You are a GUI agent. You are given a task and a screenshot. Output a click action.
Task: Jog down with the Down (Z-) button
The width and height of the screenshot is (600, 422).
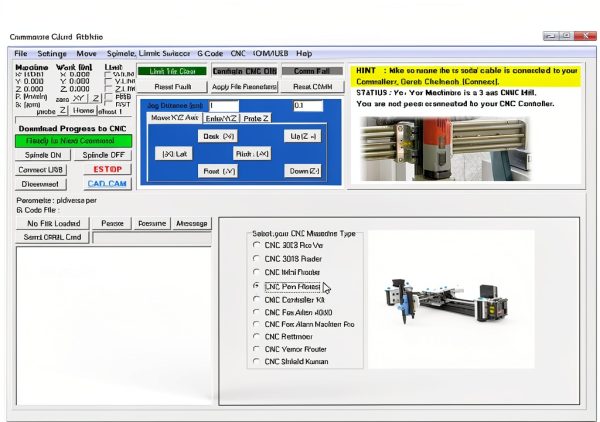click(x=303, y=171)
